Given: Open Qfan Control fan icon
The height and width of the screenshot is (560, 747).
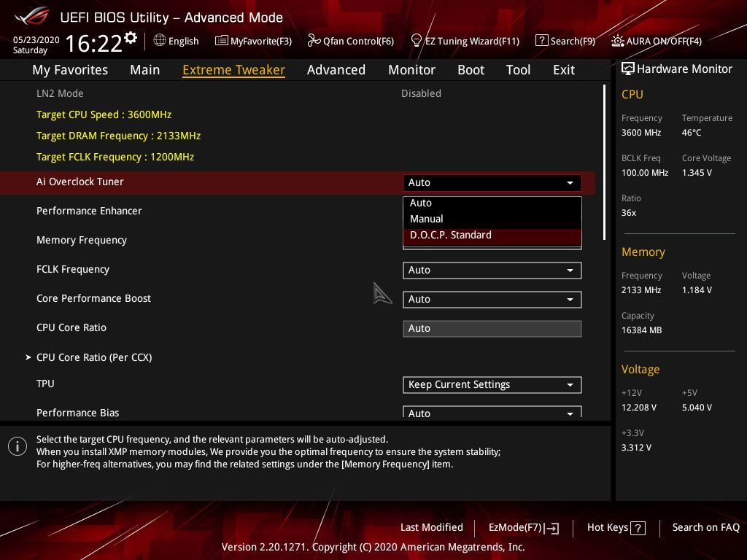Looking at the screenshot, I should (314, 41).
